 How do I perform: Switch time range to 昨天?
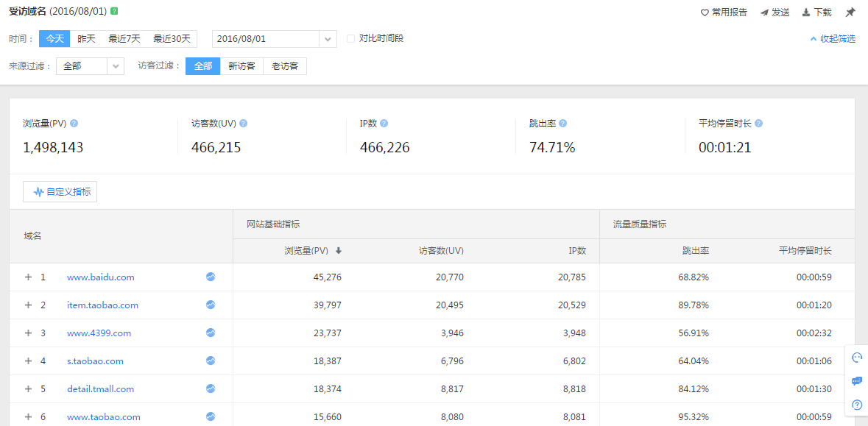tap(87, 38)
